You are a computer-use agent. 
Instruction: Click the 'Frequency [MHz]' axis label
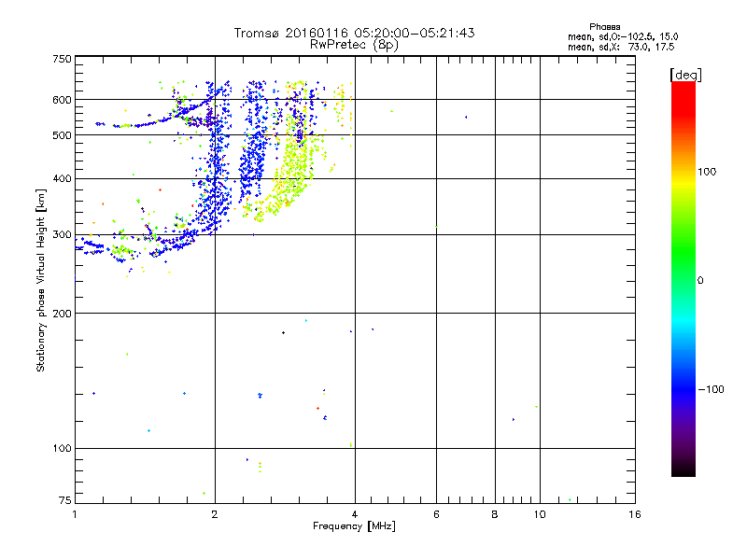[354, 526]
